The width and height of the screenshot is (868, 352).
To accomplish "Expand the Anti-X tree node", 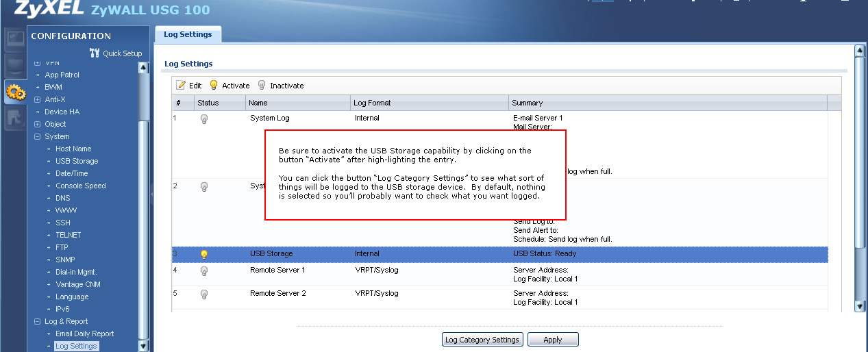I will click(38, 99).
